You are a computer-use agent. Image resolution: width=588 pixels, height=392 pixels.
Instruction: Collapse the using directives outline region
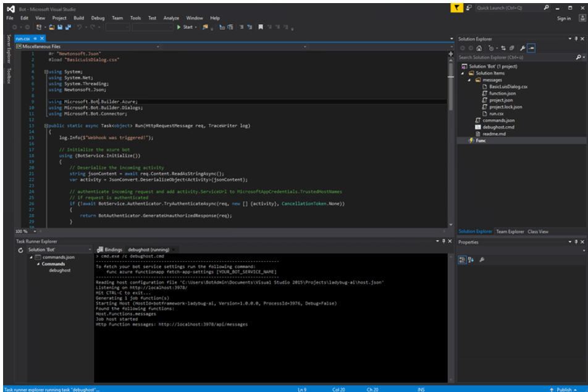[46, 72]
